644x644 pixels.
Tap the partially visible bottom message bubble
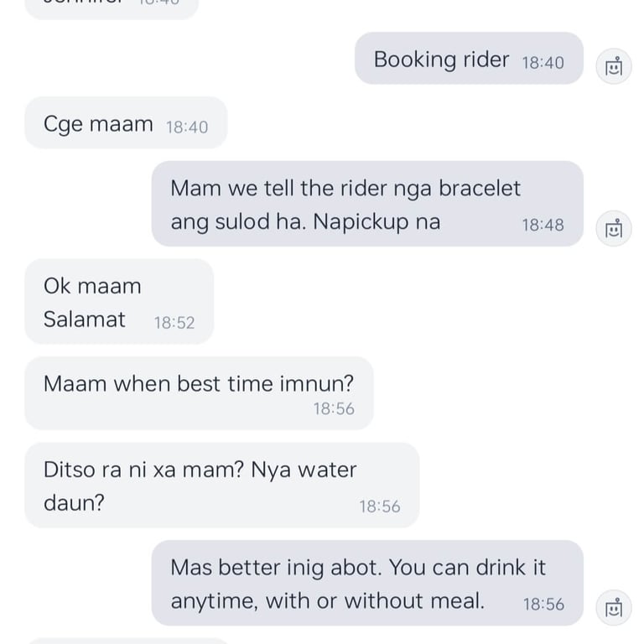pos(126,641)
